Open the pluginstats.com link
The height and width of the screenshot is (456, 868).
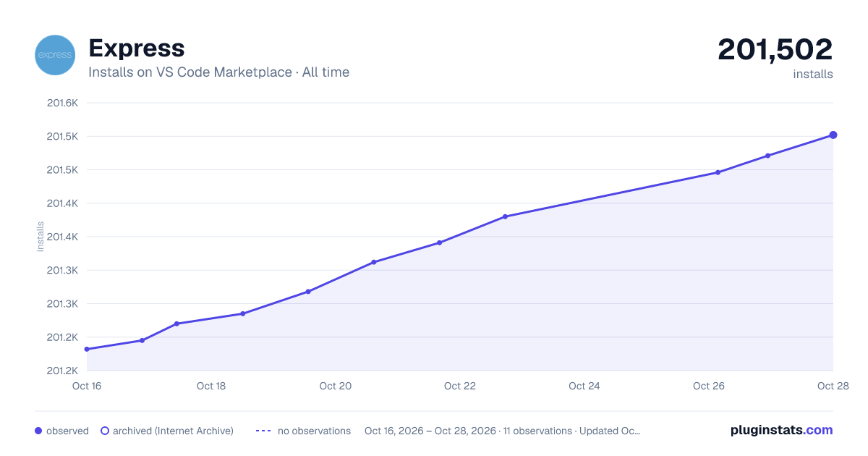782,430
